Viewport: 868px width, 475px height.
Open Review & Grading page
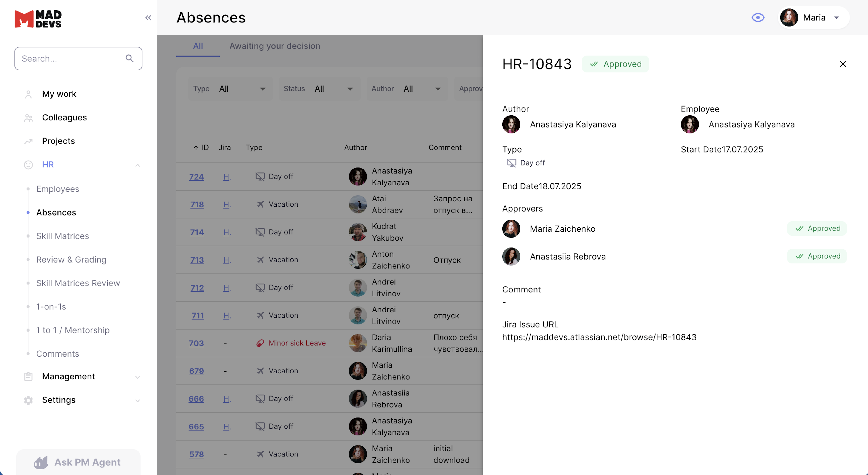pyautogui.click(x=71, y=260)
